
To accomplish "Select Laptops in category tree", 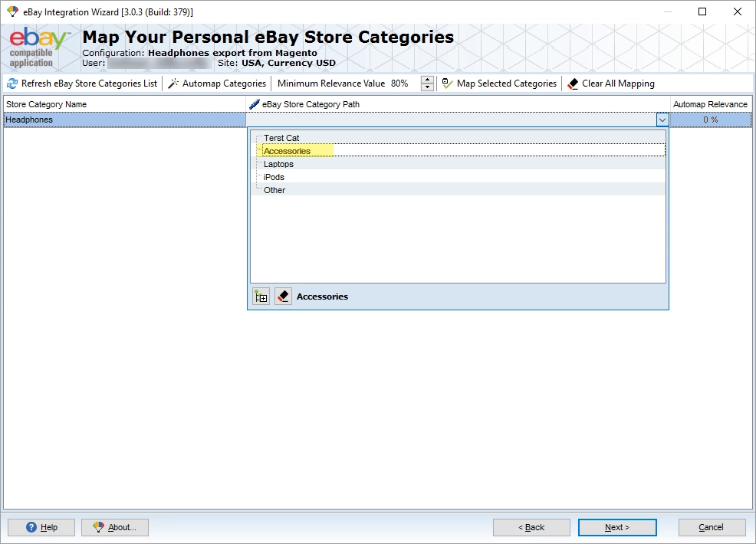I will [x=278, y=164].
